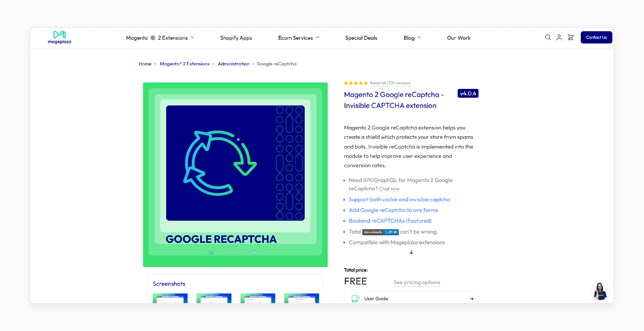Click the Chat now link

pyautogui.click(x=389, y=189)
